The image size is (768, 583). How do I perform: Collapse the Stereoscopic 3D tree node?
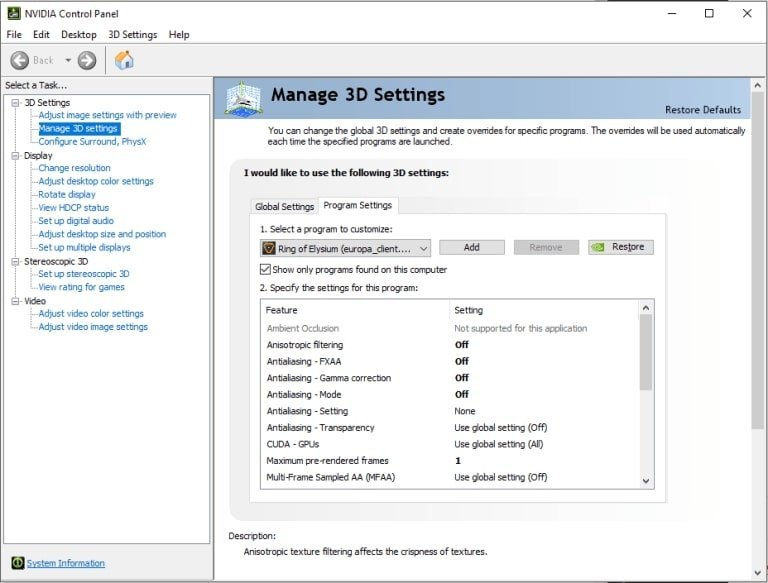pos(16,262)
